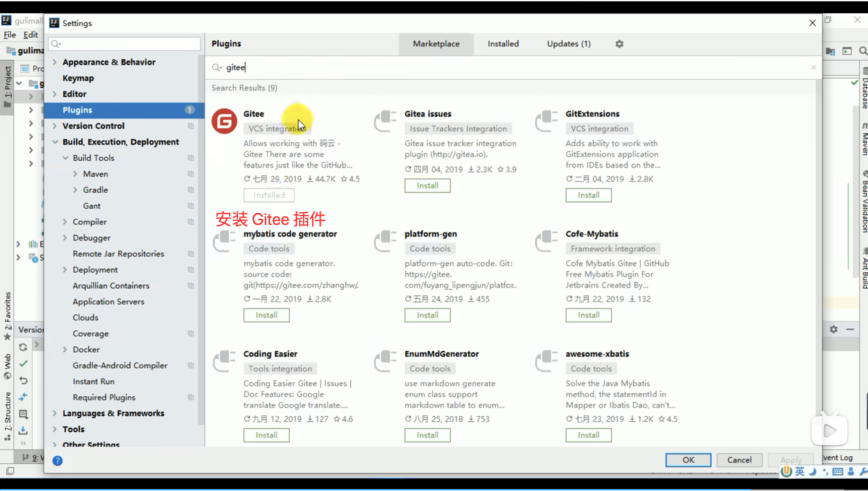The width and height of the screenshot is (868, 491).
Task: Open the Updates (1) tab
Action: pos(569,44)
